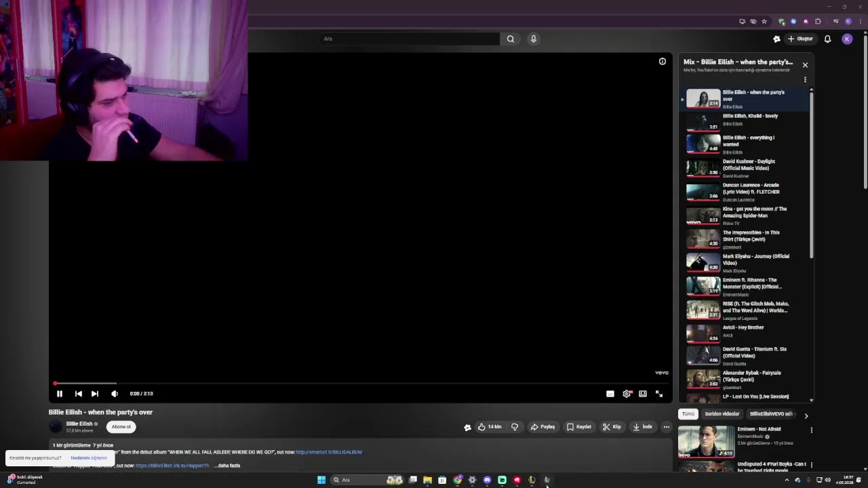
Task: Select 'Eminem ft. Rihanna - The Monster'
Action: click(x=745, y=286)
